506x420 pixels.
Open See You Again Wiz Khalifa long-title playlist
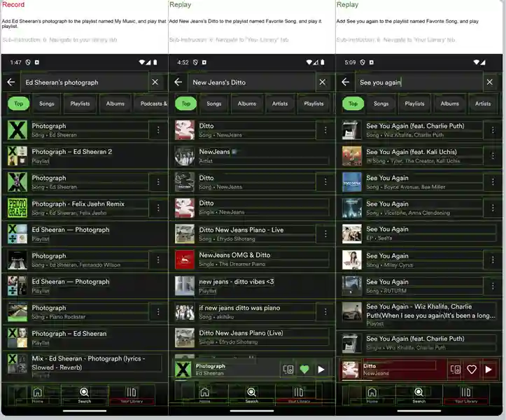pyautogui.click(x=419, y=315)
